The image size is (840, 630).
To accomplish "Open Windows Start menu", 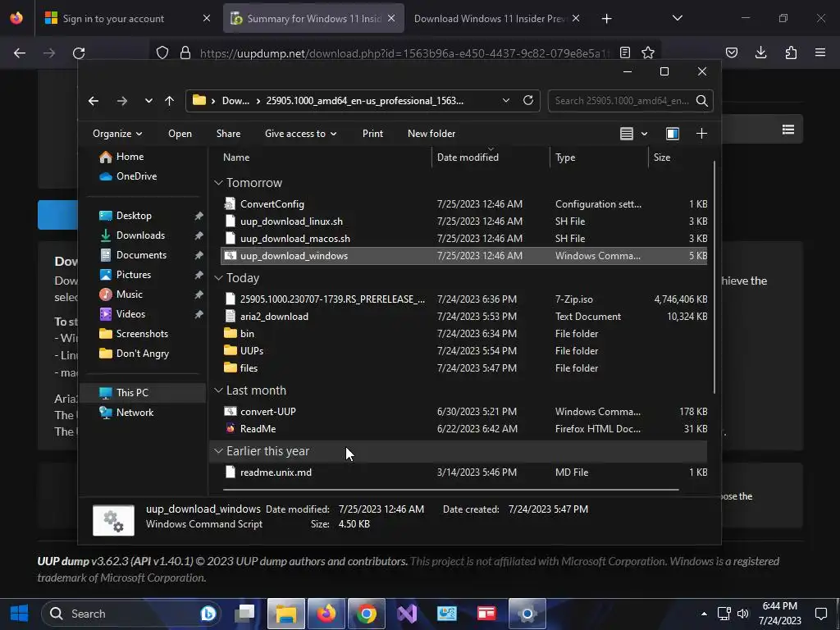I will click(20, 614).
